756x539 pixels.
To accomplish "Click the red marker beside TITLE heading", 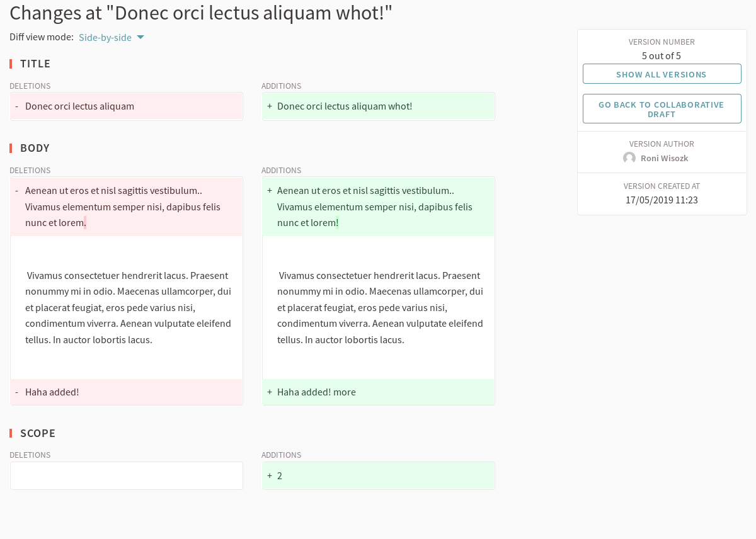I will [x=10, y=64].
